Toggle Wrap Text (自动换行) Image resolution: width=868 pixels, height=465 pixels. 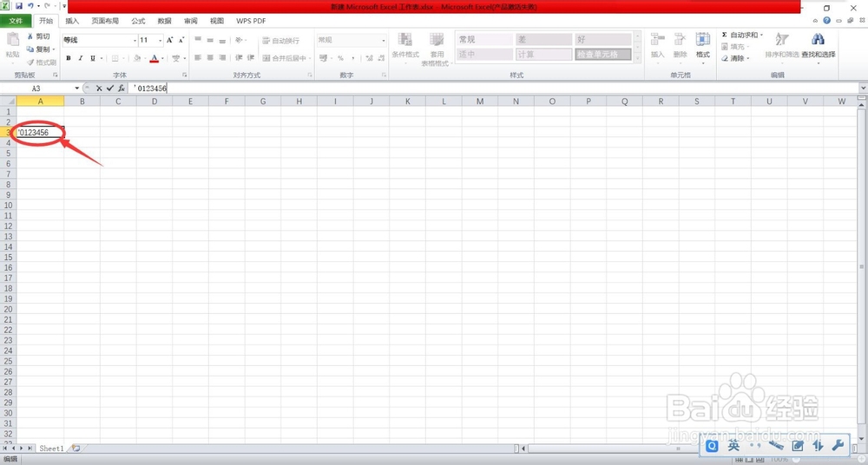tap(280, 41)
